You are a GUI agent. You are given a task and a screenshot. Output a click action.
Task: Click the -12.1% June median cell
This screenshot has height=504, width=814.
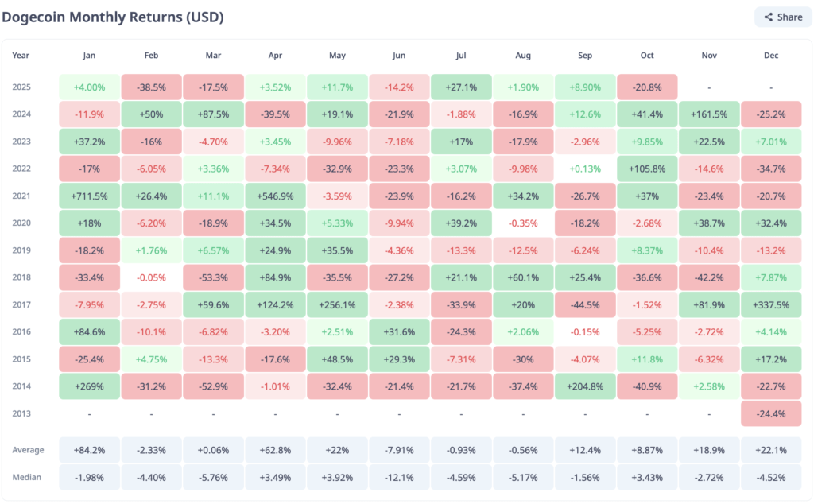399,477
